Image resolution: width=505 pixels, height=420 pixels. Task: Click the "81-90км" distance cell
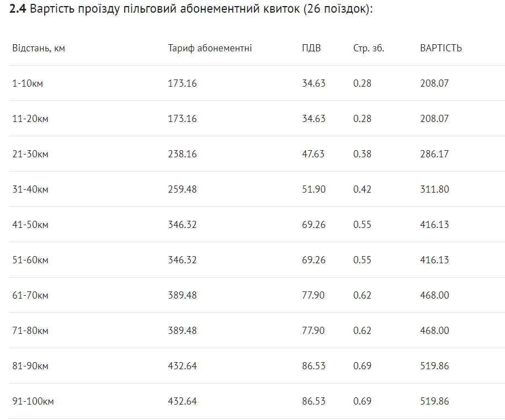(30, 366)
